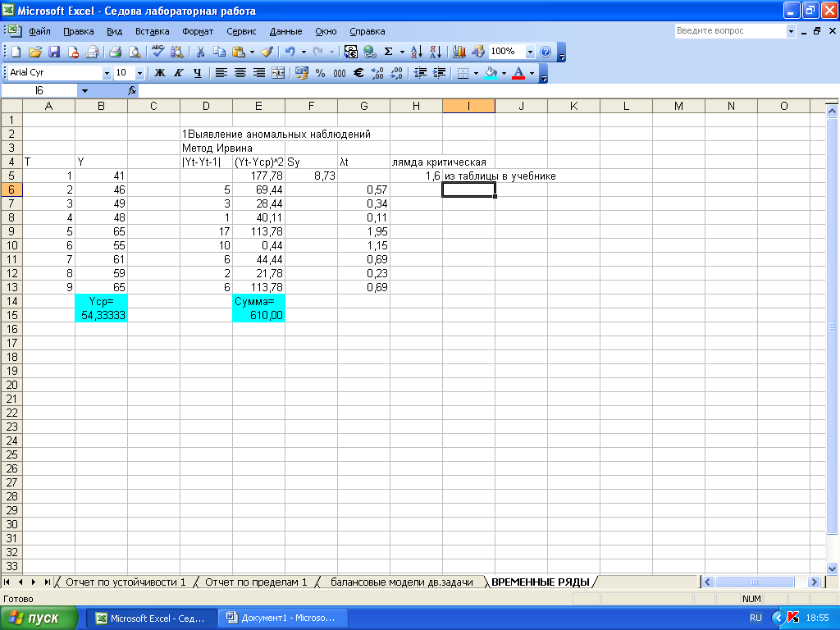Insert a hyperlink with the globe icon

point(370,52)
